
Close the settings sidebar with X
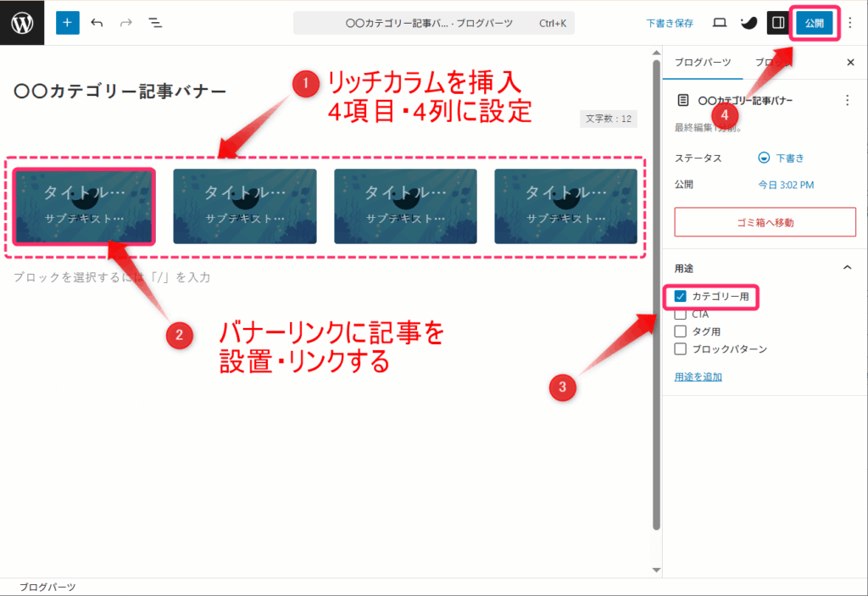pyautogui.click(x=850, y=62)
